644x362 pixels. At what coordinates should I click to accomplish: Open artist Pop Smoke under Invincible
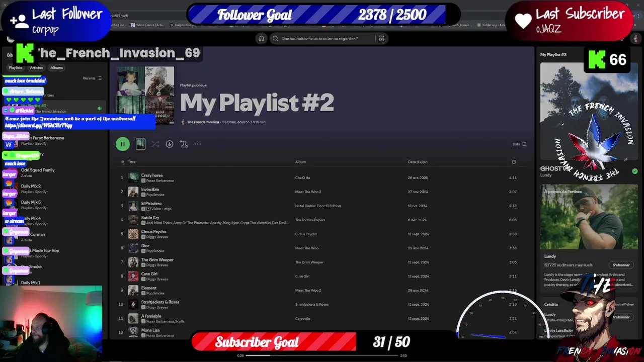tap(155, 195)
